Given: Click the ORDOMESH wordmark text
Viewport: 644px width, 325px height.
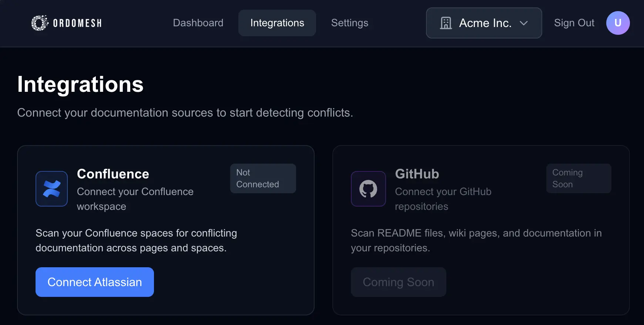Looking at the screenshot, I should tap(77, 23).
